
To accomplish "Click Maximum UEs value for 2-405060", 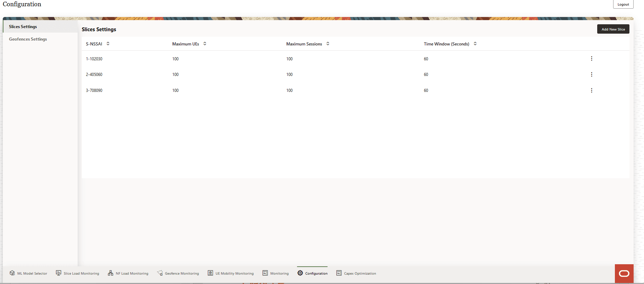I will (175, 75).
